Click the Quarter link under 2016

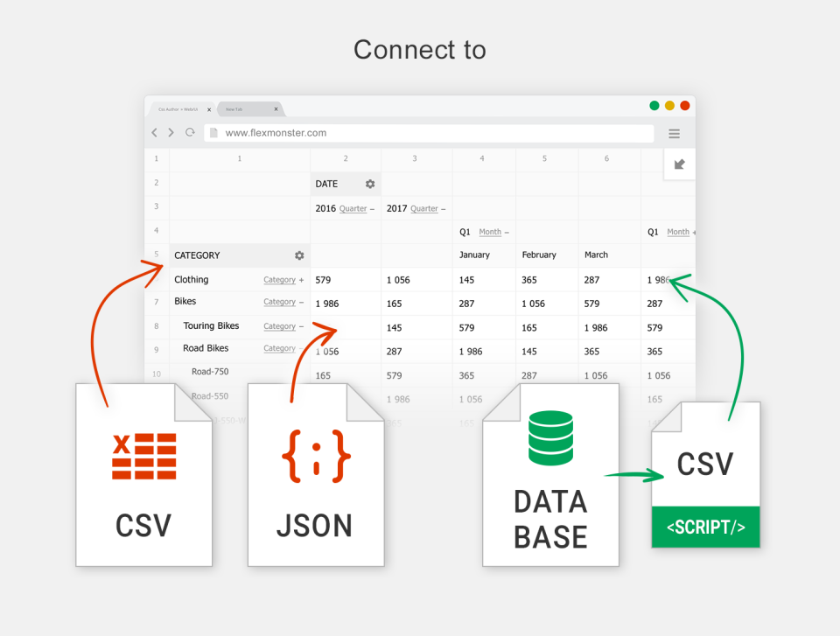tap(352, 208)
